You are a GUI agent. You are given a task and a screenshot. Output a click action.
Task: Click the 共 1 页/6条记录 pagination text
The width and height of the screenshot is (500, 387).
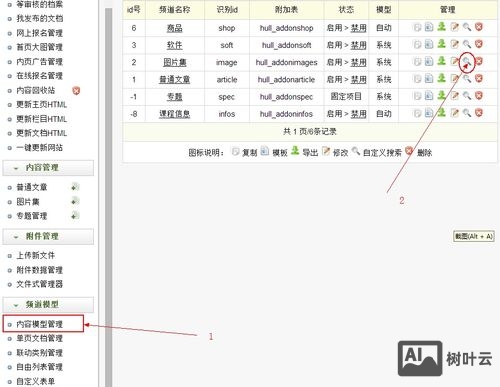(310, 132)
